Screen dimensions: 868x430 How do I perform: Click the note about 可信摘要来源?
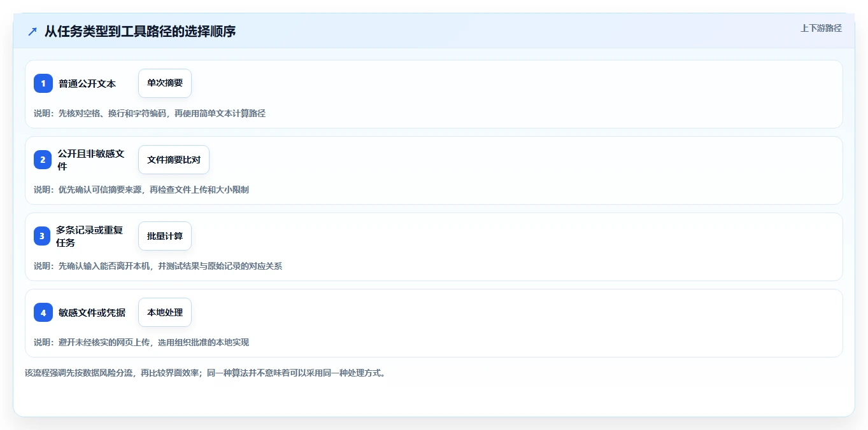tap(141, 190)
